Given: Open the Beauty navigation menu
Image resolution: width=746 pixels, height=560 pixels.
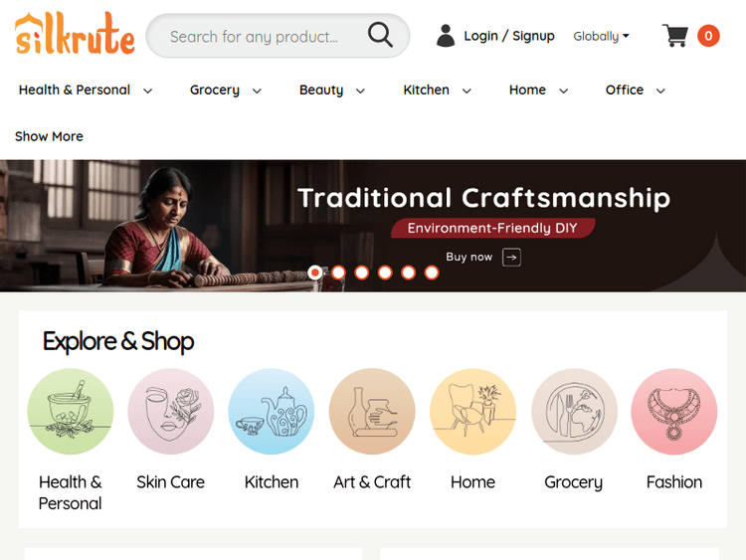Looking at the screenshot, I should click(332, 90).
